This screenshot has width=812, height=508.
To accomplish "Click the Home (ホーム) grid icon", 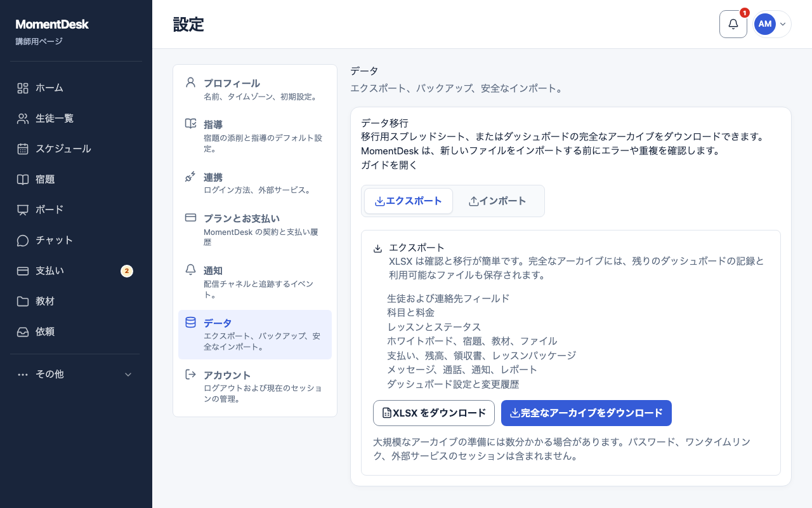I will 23,88.
